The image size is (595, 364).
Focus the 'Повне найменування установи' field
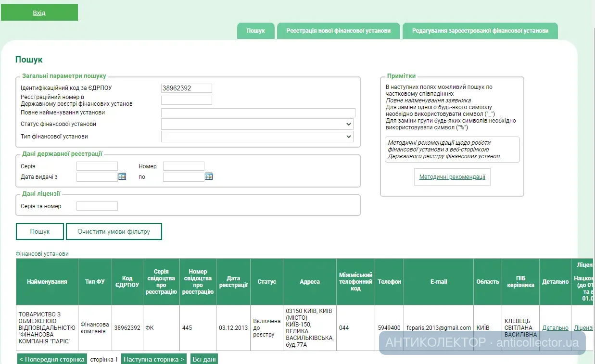click(258, 113)
